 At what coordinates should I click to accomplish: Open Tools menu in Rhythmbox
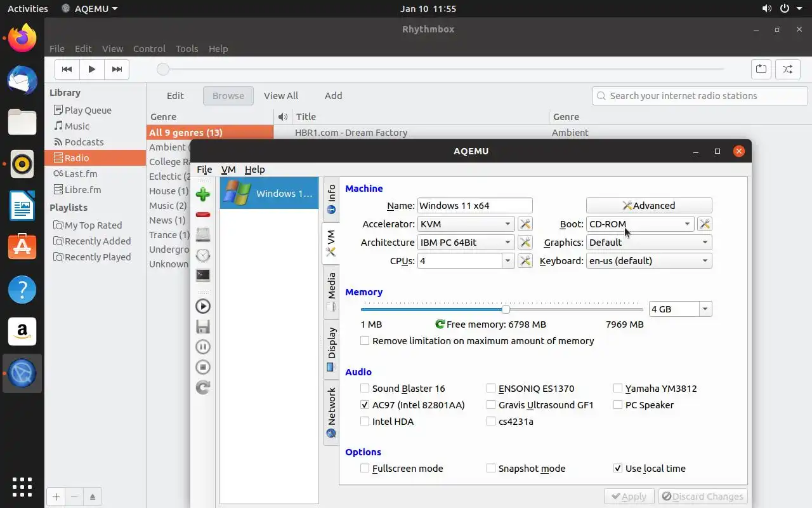tap(187, 49)
